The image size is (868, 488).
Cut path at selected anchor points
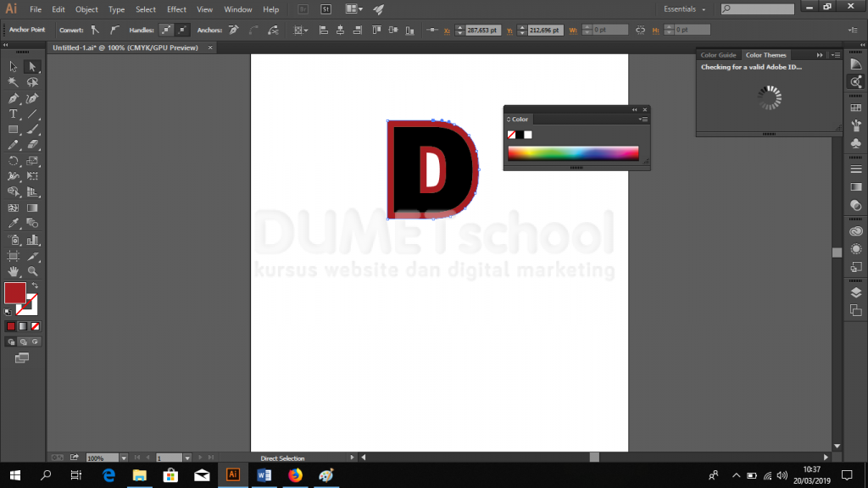273,30
